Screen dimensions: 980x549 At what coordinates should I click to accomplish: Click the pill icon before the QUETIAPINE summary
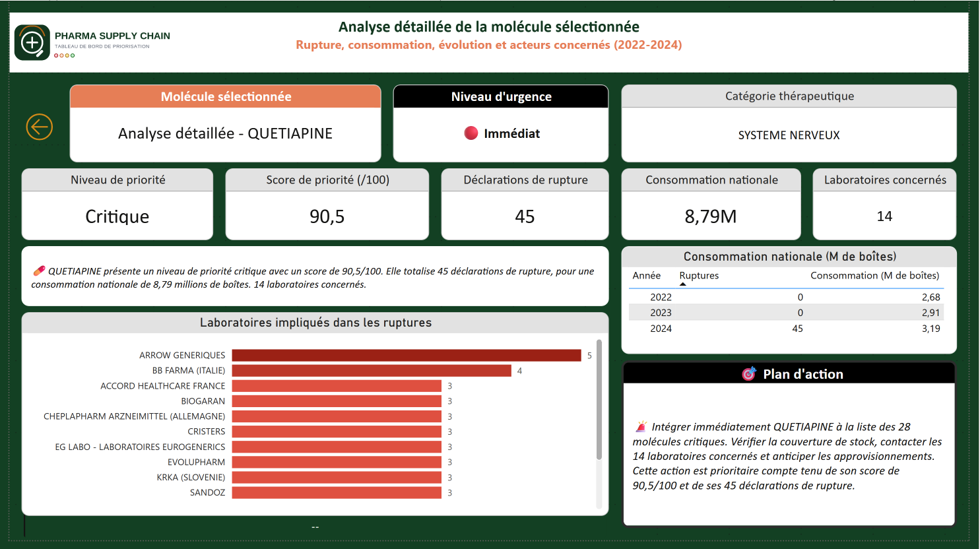click(39, 271)
